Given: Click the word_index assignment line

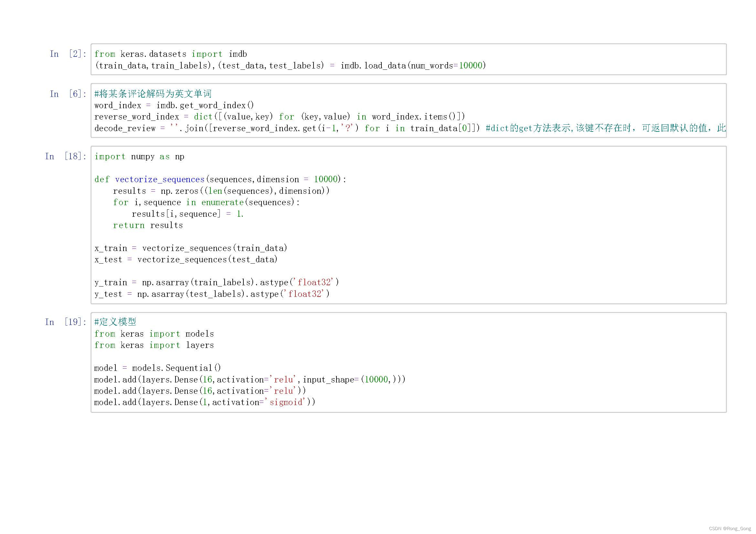Looking at the screenshot, I should point(174,106).
